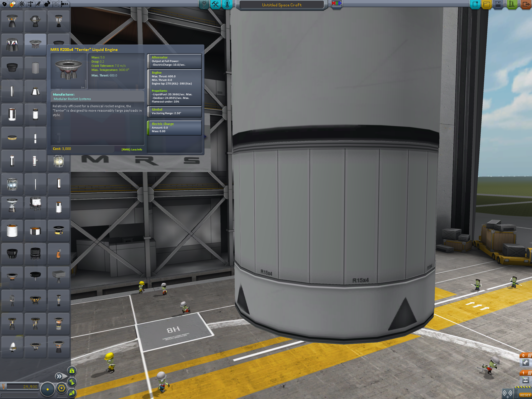Click the Gimbal module box in tooltip
The width and height of the screenshot is (532, 399).
(174, 111)
